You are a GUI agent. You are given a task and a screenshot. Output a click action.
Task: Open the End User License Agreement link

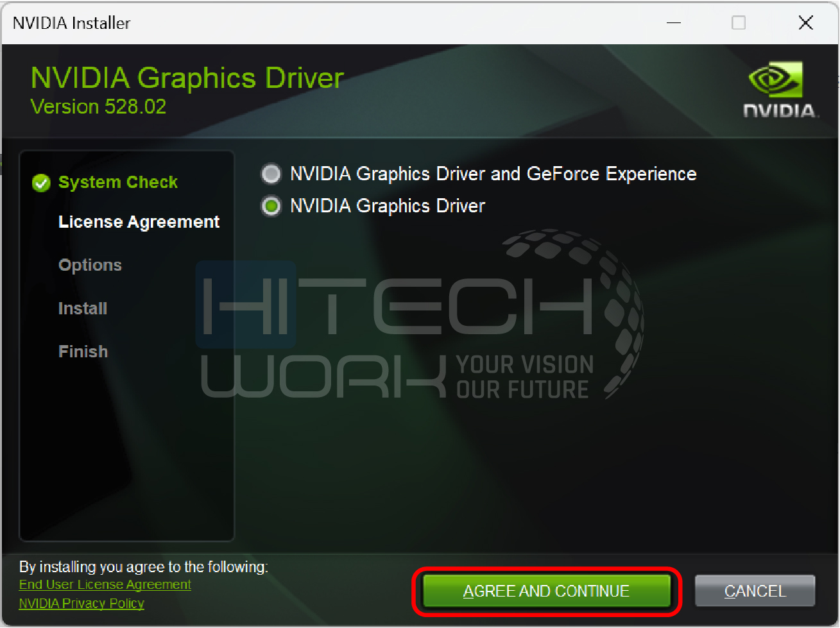click(105, 584)
